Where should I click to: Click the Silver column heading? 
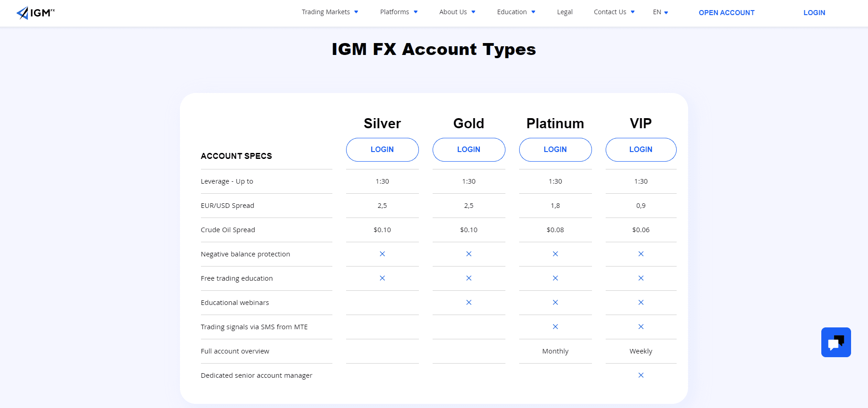[382, 123]
